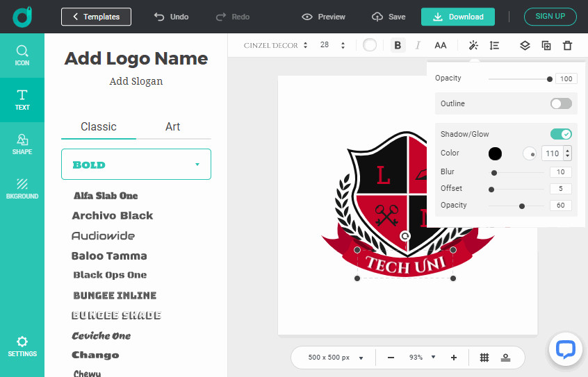Disable the Shadow/Glow toggle
The image size is (588, 377).
click(x=561, y=134)
